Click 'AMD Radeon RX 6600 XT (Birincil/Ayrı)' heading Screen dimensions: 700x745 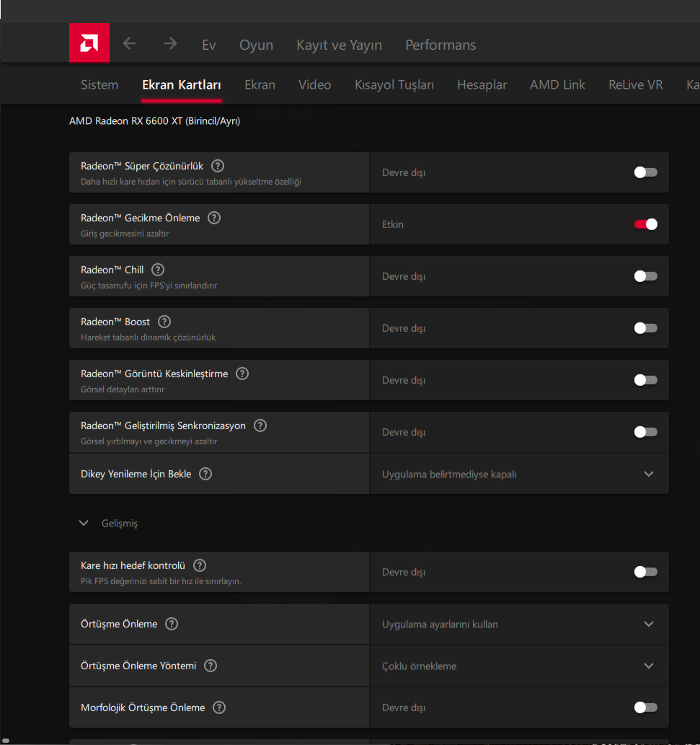click(x=154, y=120)
